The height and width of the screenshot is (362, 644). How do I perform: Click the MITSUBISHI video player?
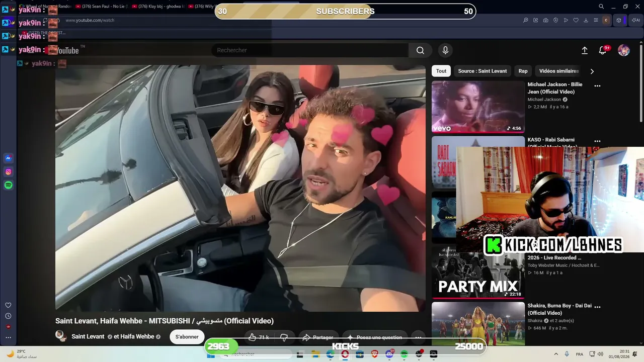tap(240, 188)
